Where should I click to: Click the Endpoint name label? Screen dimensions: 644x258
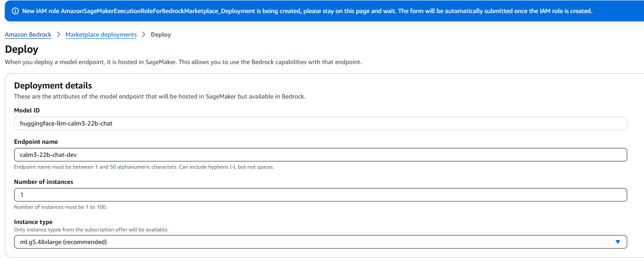pos(36,142)
